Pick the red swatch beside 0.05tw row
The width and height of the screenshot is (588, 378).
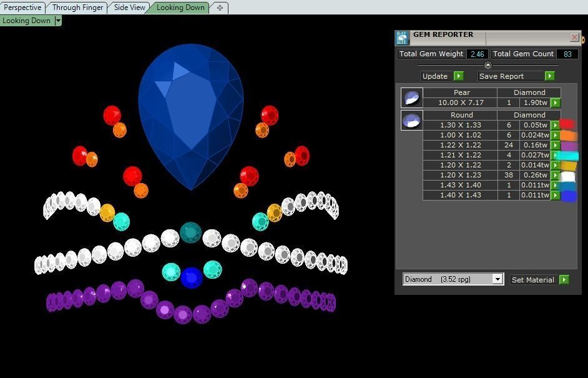[x=568, y=124]
